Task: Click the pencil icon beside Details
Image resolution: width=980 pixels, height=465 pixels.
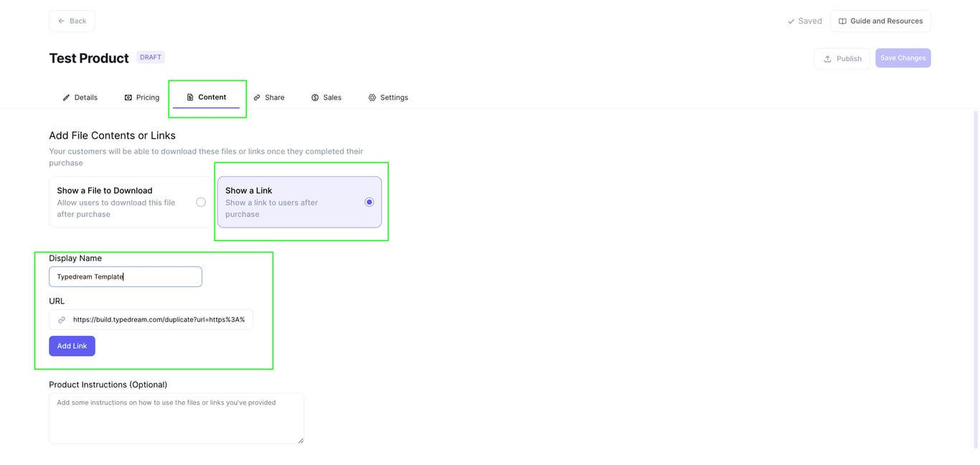Action: 67,98
